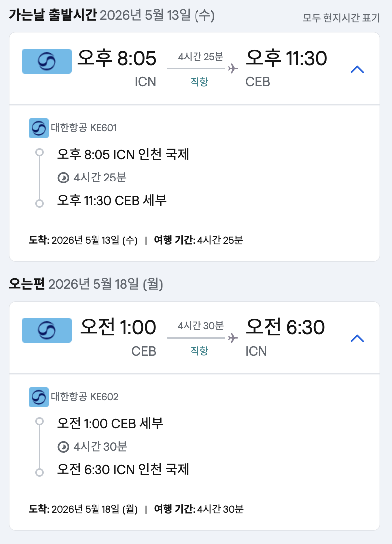The image size is (392, 544).
Task: Click Korean Air logo on outbound flight header
Action: (47, 61)
